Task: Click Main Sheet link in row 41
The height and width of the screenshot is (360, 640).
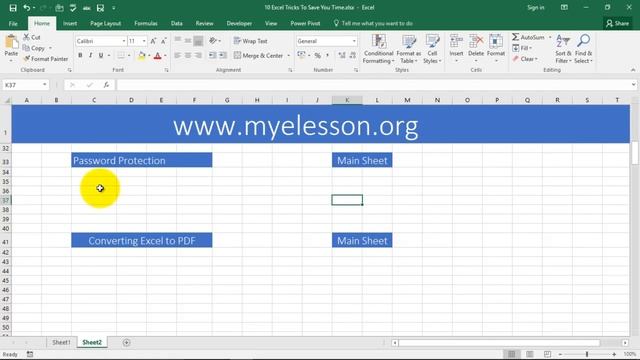Action: point(362,240)
